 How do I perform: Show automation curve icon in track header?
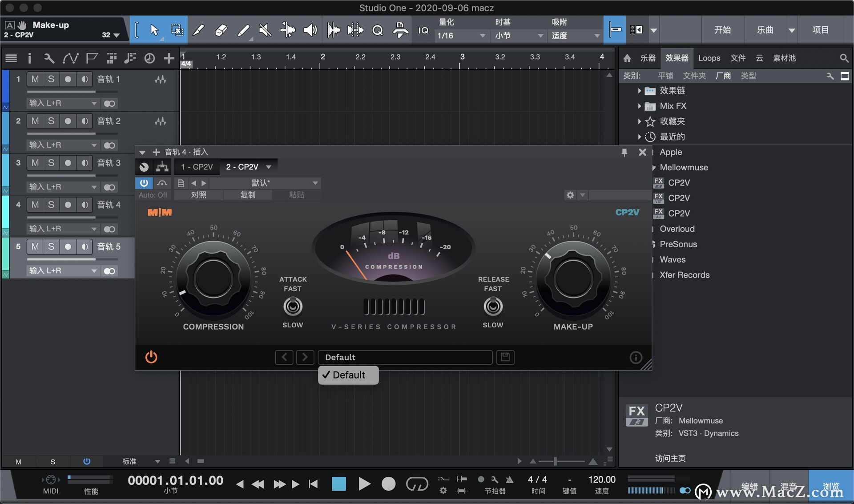[x=70, y=58]
